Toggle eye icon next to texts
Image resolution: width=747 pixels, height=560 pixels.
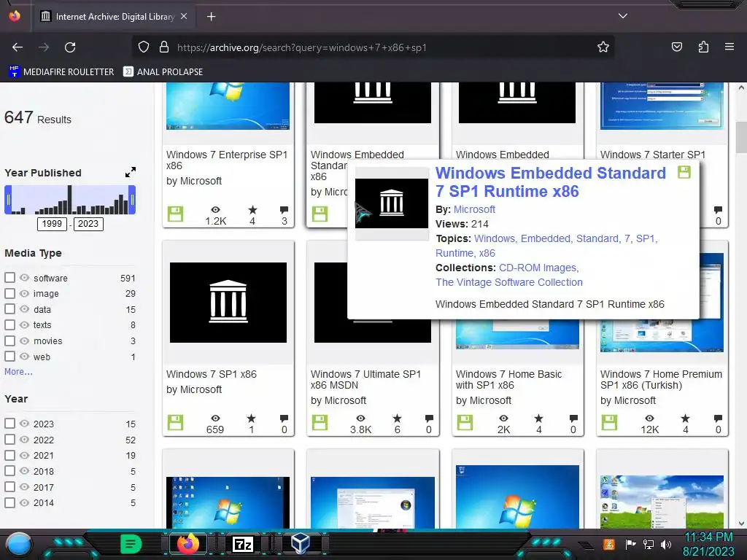click(24, 324)
